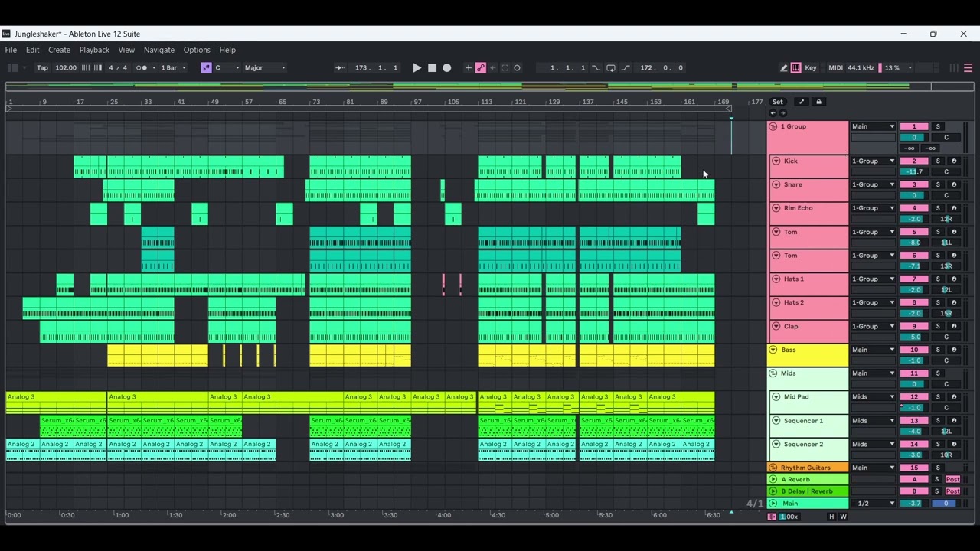
Task: Fold the Mids group track
Action: (773, 373)
